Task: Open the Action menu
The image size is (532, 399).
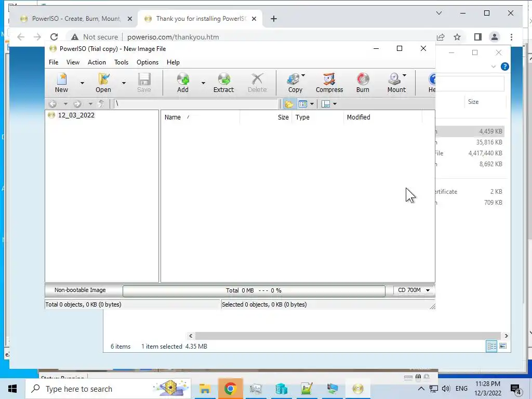Action: (97, 62)
